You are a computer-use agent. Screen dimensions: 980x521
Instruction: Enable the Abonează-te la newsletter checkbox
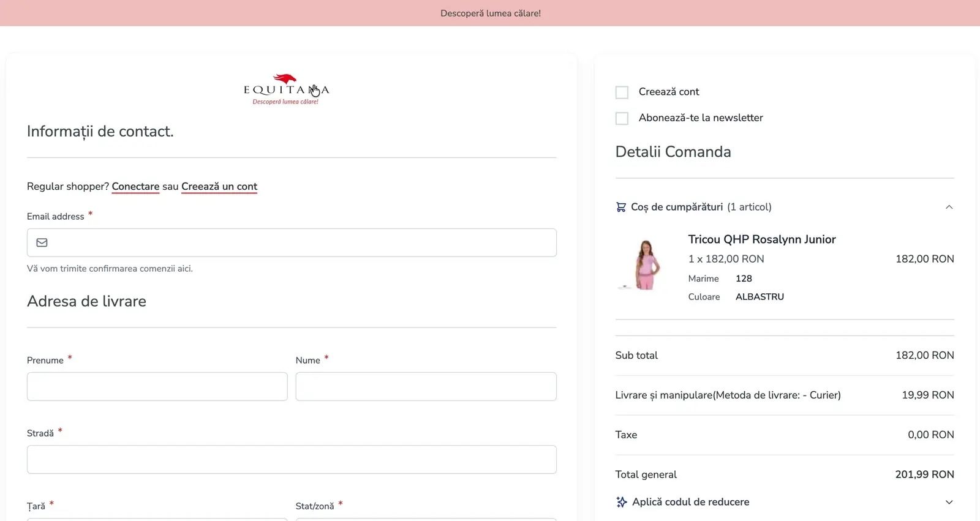click(x=622, y=118)
